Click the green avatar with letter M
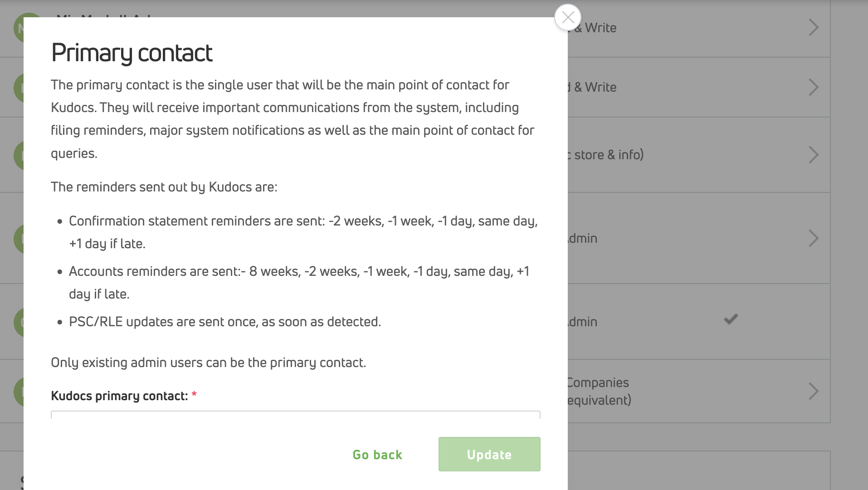This screenshot has width=868, height=490. point(19,27)
